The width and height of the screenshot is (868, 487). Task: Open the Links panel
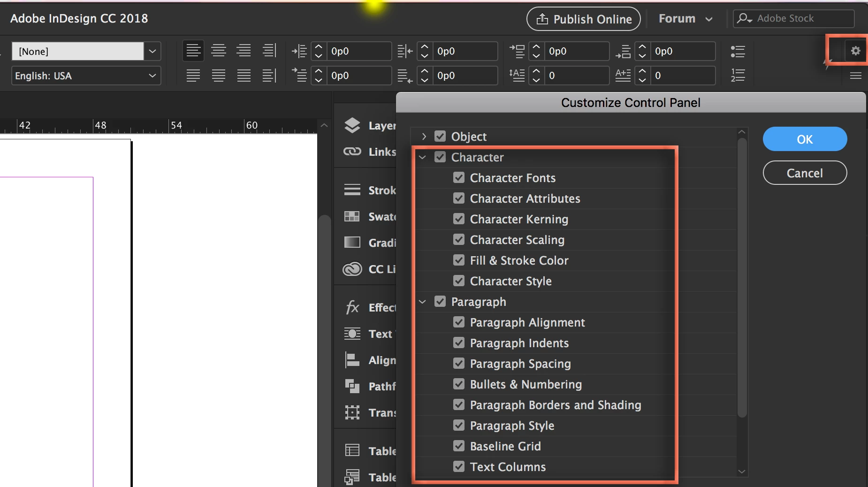click(x=370, y=152)
